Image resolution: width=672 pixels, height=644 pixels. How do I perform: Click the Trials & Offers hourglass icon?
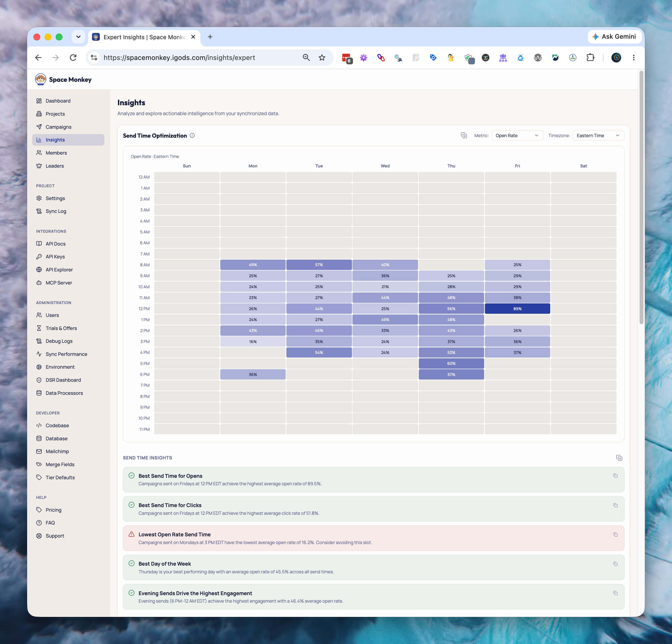[x=39, y=328]
